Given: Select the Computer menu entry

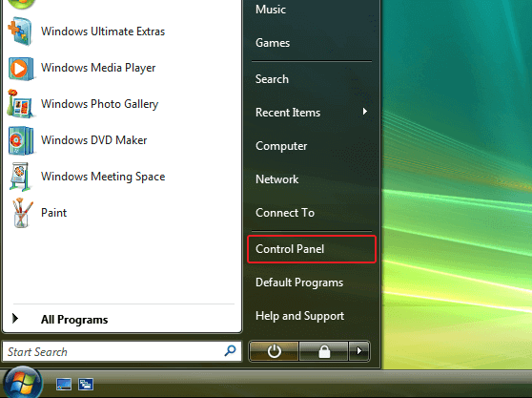Looking at the screenshot, I should (281, 146).
